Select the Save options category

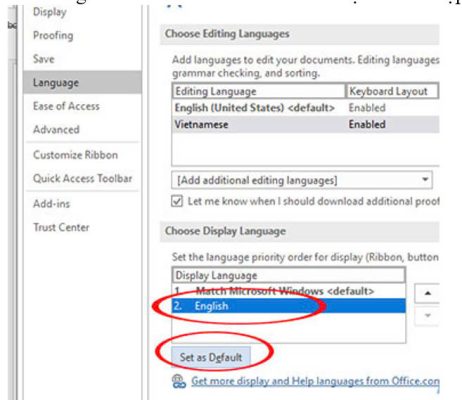point(44,59)
